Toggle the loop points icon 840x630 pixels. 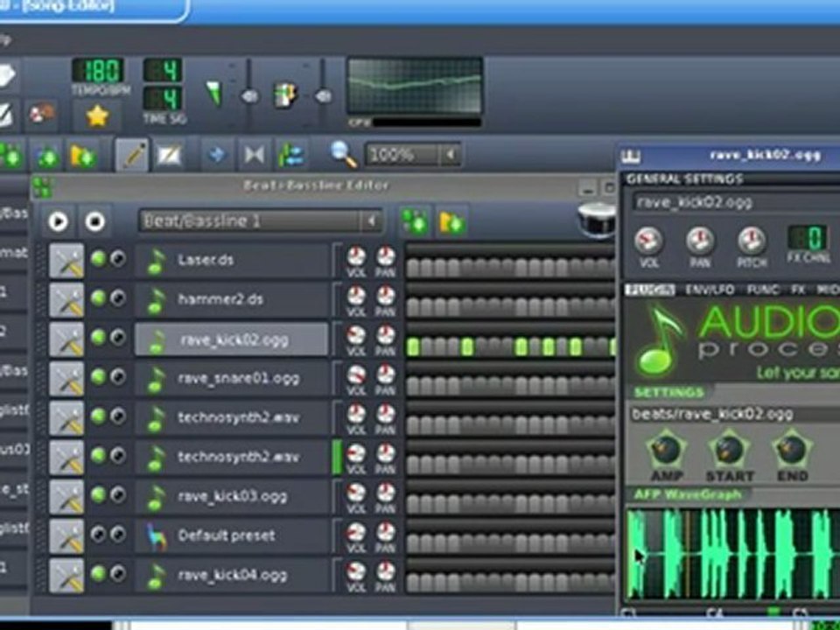(x=254, y=155)
